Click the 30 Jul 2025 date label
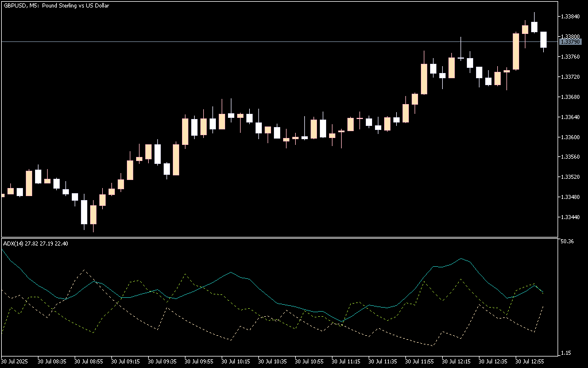Screen dimensions: 588x368 coord(16,362)
